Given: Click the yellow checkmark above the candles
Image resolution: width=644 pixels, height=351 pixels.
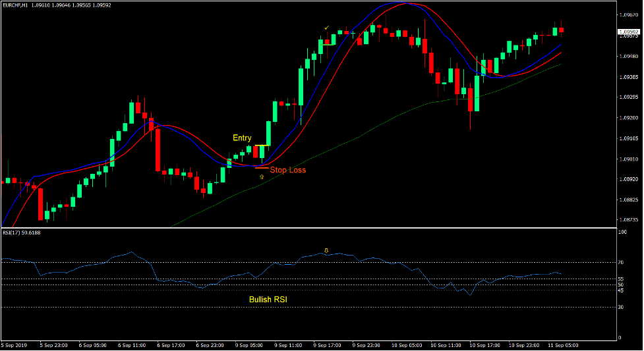Looking at the screenshot, I should (326, 28).
